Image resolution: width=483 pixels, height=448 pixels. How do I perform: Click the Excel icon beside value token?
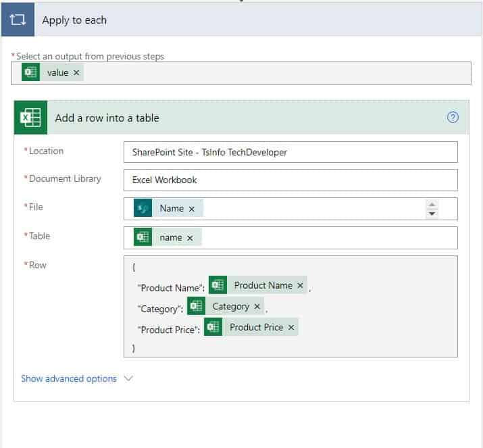[x=30, y=72]
